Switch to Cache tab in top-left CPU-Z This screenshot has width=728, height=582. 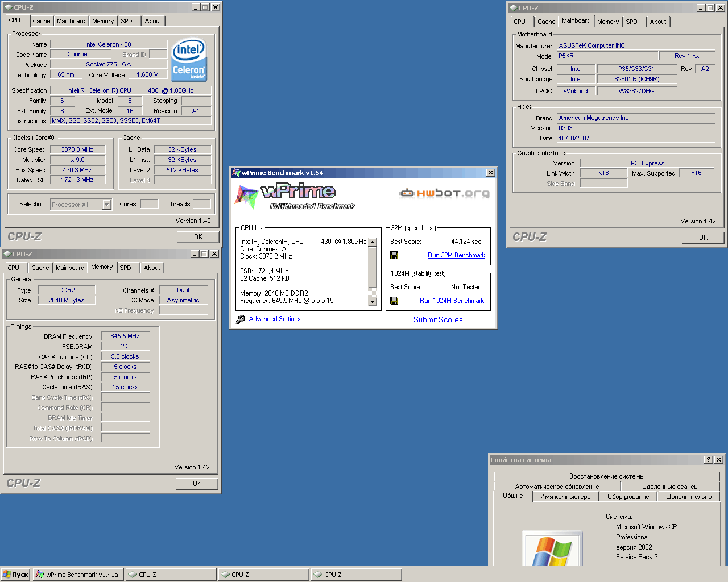click(41, 21)
